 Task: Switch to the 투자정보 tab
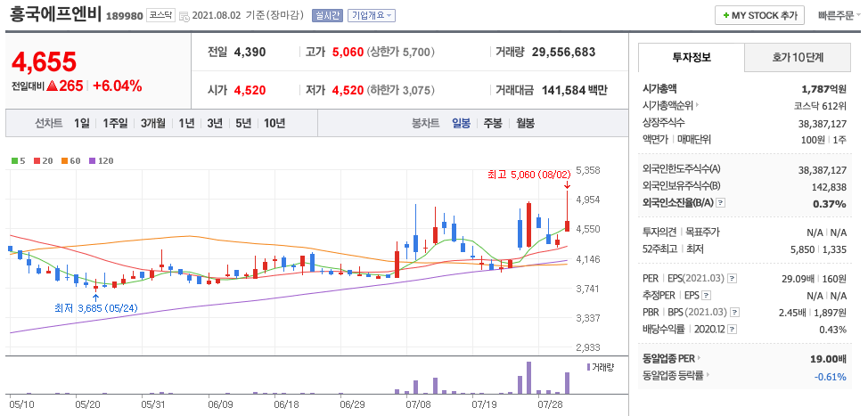[692, 58]
